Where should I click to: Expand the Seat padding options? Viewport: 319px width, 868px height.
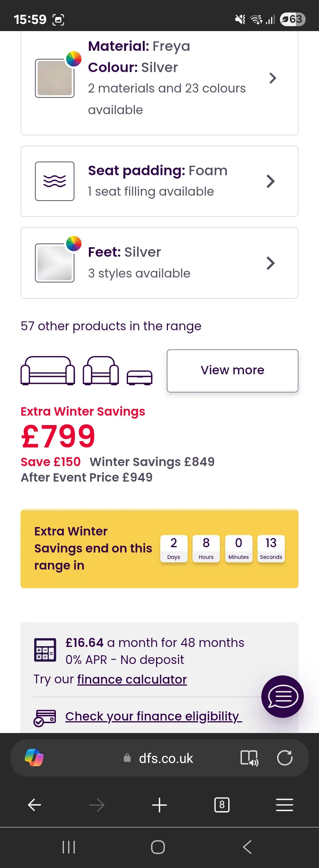point(270,181)
